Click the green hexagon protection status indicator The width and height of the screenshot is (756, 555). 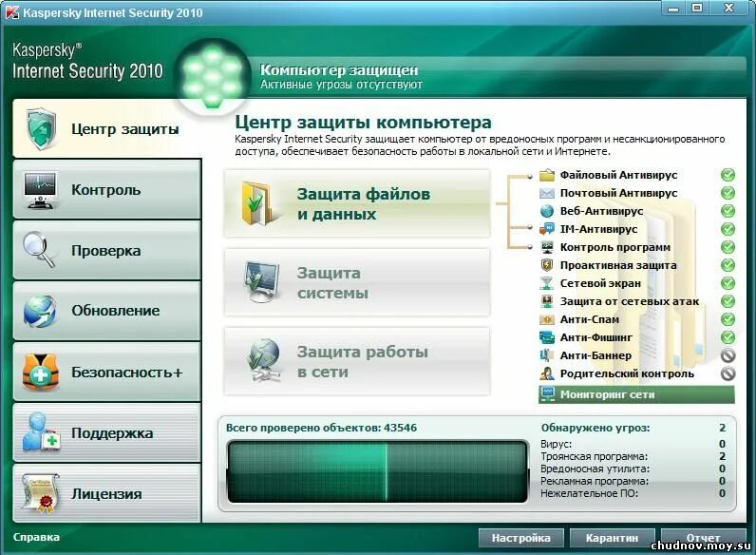coord(212,77)
